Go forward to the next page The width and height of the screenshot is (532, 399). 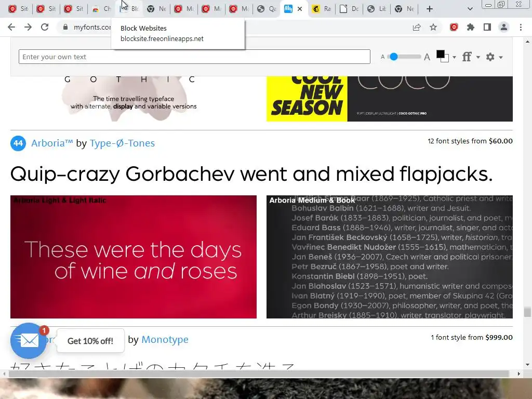[28, 27]
